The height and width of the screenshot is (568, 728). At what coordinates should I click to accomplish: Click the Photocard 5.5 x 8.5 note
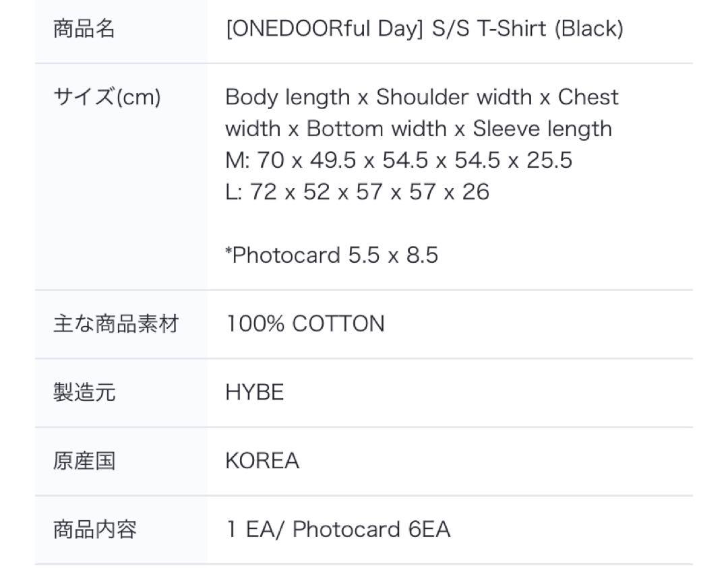[x=332, y=255]
